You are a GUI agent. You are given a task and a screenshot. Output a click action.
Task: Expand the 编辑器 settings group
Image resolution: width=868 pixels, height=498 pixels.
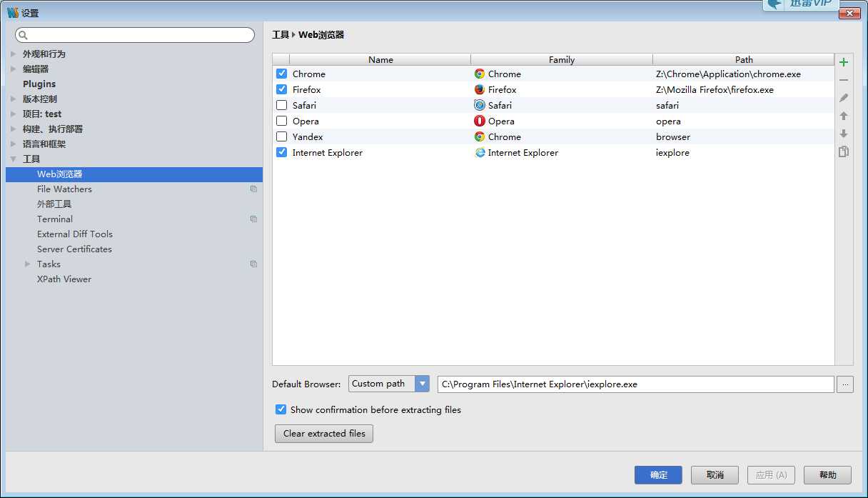pos(14,69)
